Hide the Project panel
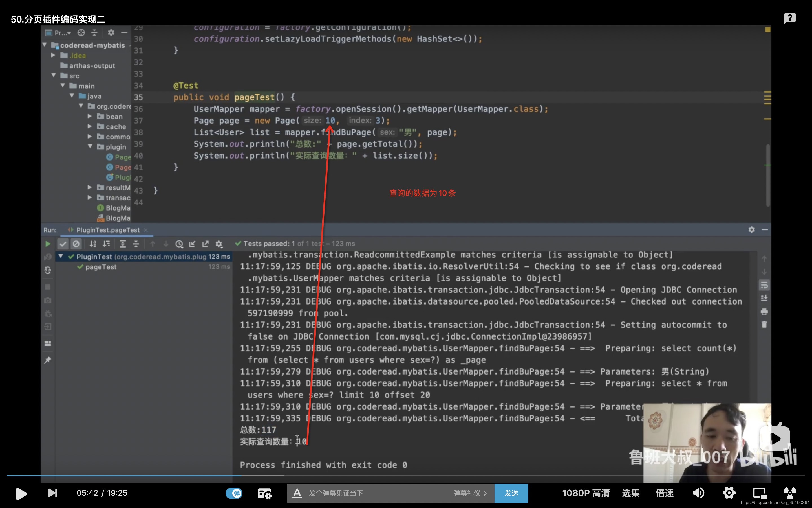812x508 pixels. (124, 32)
